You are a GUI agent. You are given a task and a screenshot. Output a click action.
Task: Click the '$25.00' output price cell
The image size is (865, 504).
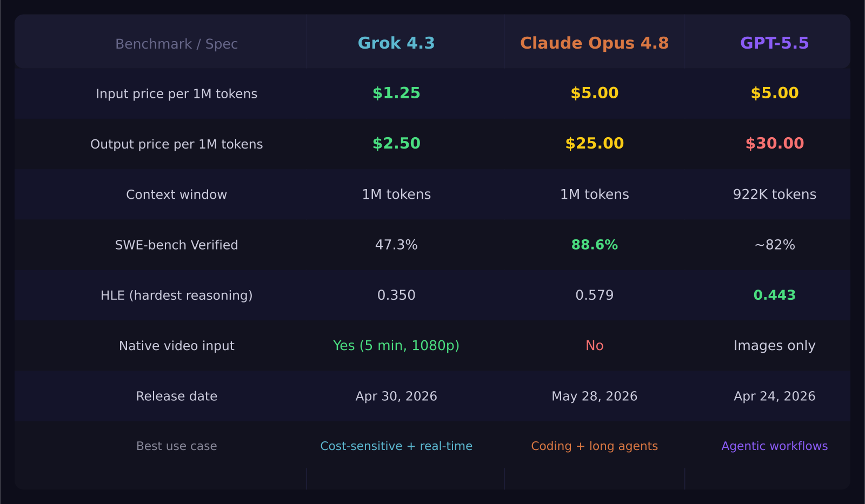594,143
